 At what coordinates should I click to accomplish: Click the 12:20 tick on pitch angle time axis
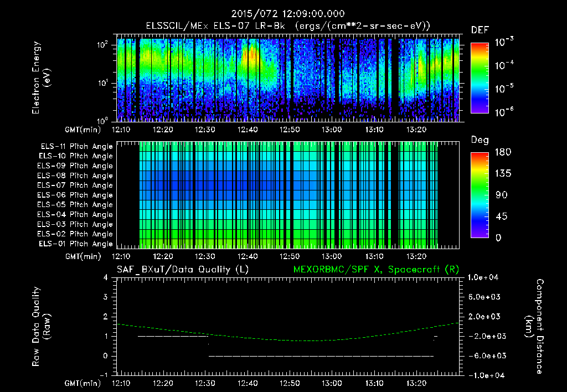click(163, 256)
